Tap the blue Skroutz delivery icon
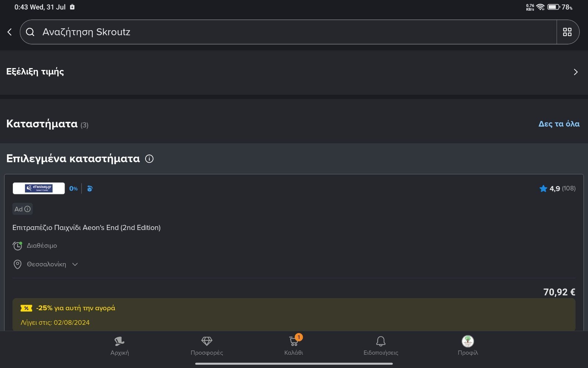Screen dimensions: 588x368 [x=90, y=188]
